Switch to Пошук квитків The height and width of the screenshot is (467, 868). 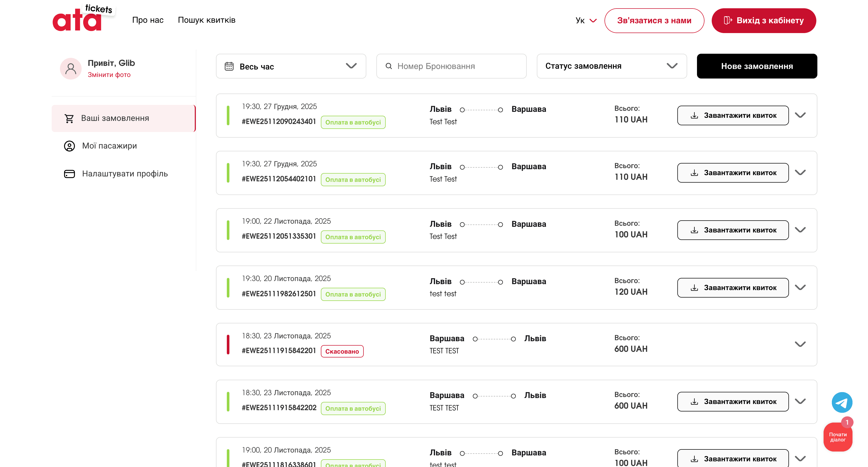[x=207, y=20]
